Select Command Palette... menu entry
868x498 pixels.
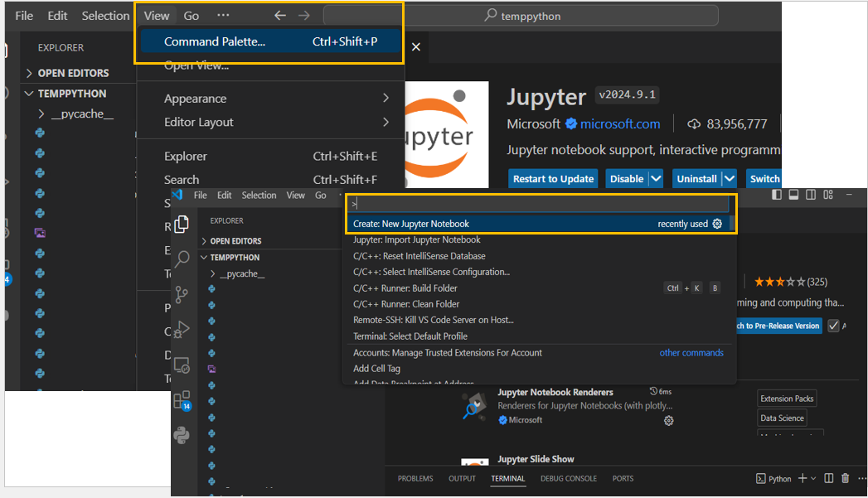click(271, 41)
